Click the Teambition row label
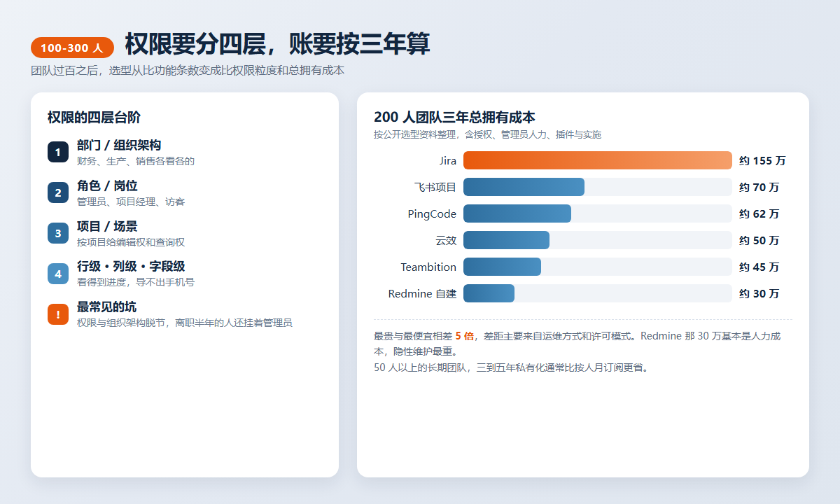The height and width of the screenshot is (504, 840). click(428, 267)
